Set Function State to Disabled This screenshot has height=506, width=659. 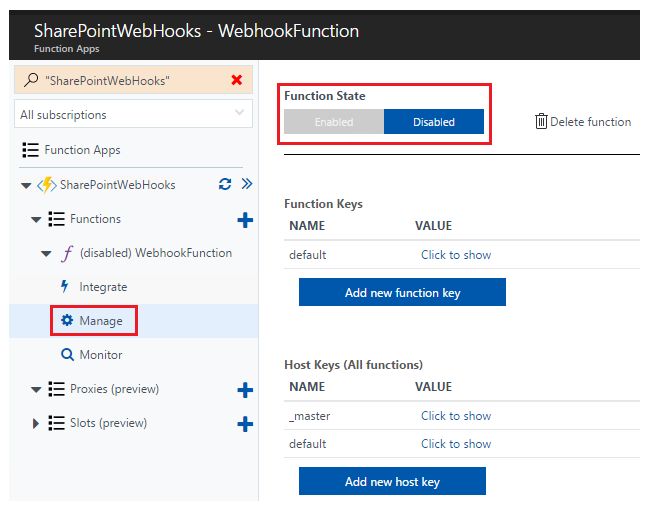[434, 122]
